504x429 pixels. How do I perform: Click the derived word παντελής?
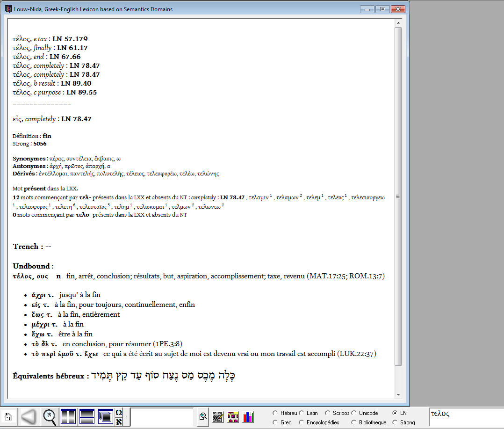pos(82,174)
